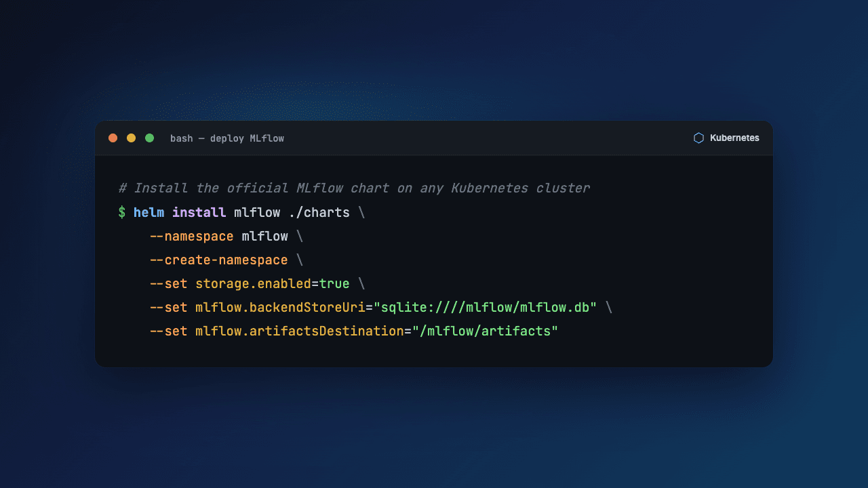Screen dimensions: 868x488
Task: Click the sqlite connection string value
Action: (x=485, y=308)
